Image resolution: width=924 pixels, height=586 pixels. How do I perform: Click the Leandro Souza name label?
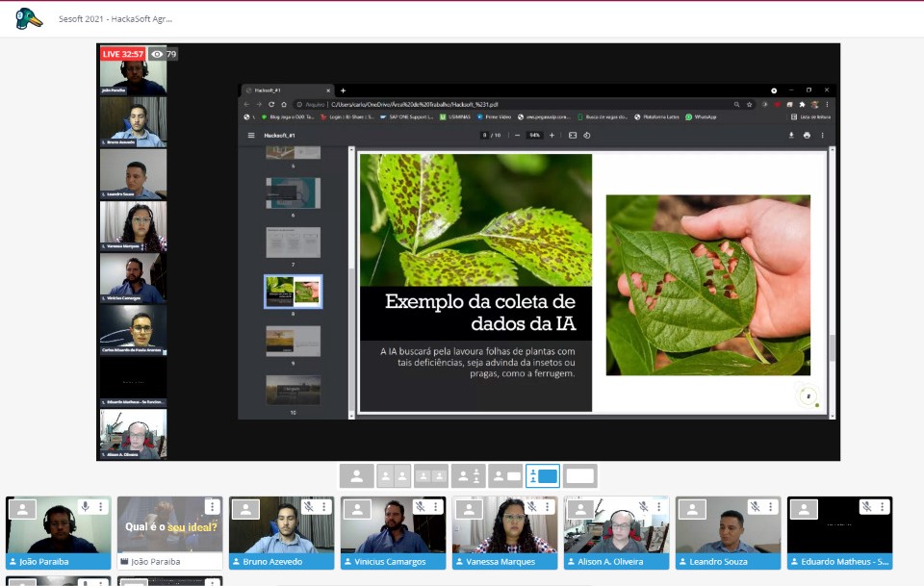718,562
